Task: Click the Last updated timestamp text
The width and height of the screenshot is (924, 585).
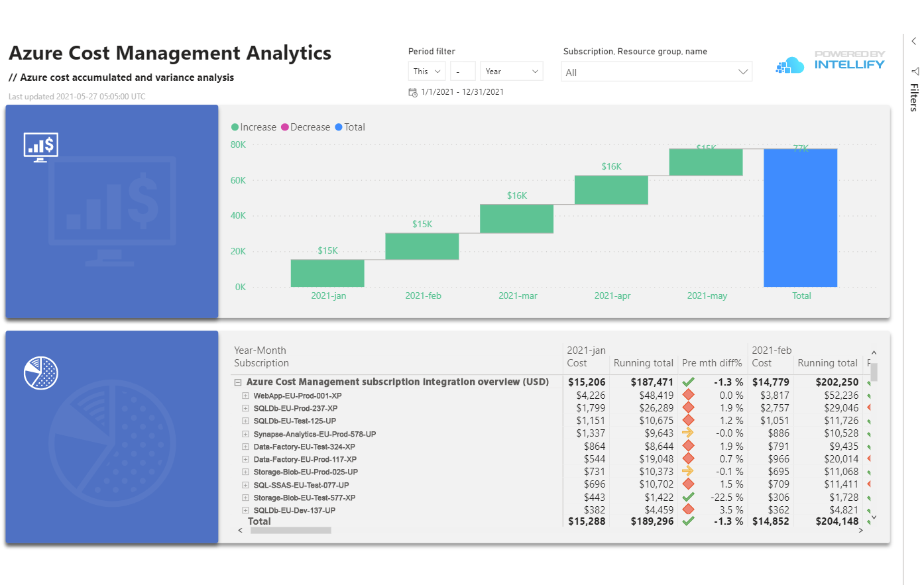Action: 77,97
